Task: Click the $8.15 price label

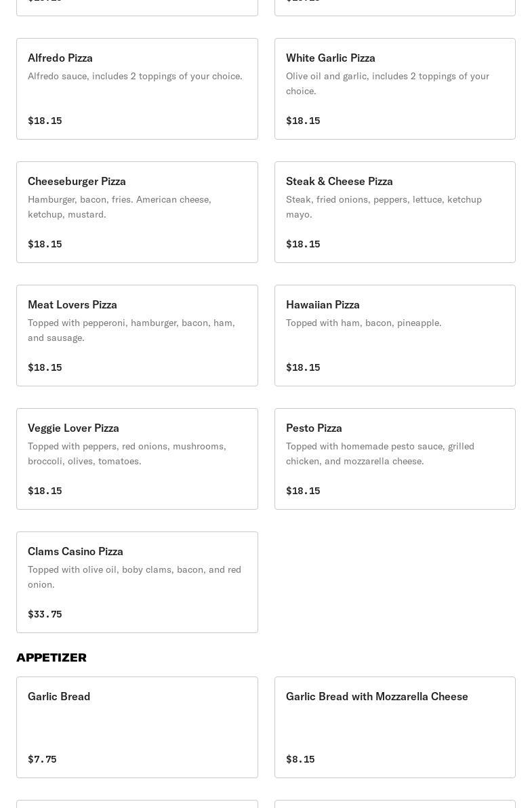Action: (300, 759)
